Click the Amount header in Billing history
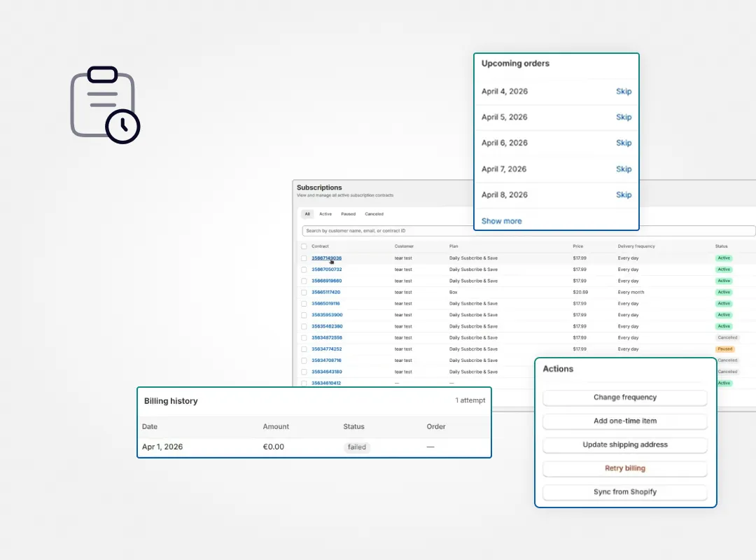 click(276, 427)
